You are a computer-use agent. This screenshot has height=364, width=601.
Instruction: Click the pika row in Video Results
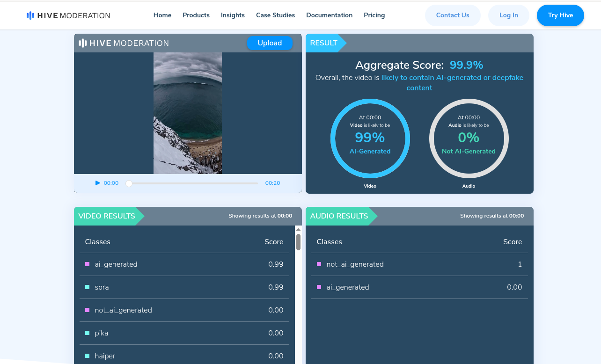point(184,333)
